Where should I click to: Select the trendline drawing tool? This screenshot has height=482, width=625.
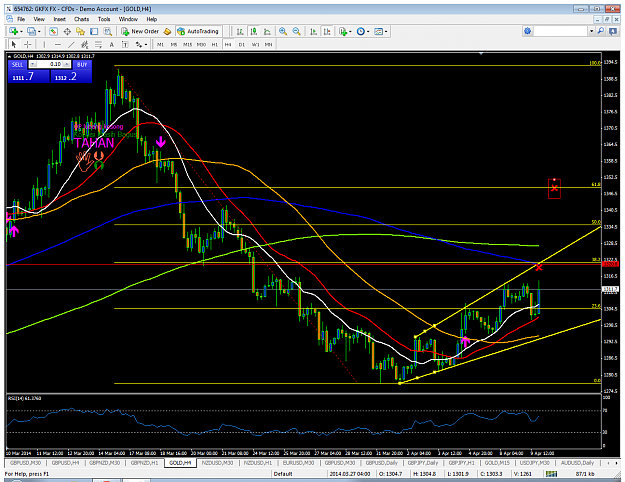click(71, 44)
